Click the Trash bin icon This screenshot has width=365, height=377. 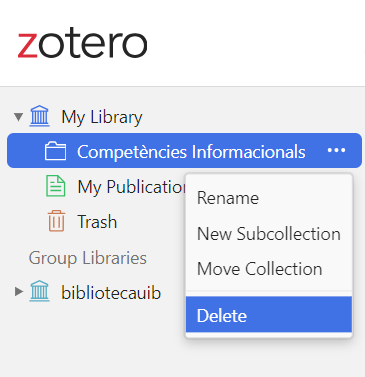56,221
